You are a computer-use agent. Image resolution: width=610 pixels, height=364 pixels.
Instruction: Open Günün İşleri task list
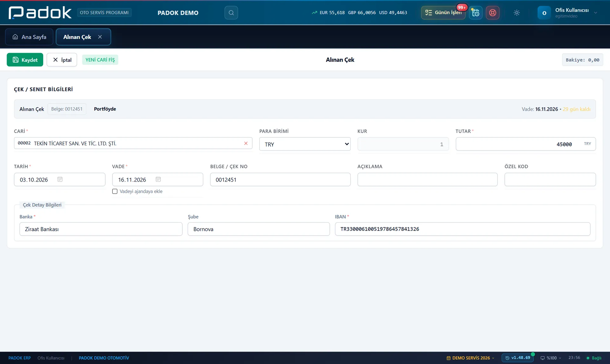click(443, 13)
